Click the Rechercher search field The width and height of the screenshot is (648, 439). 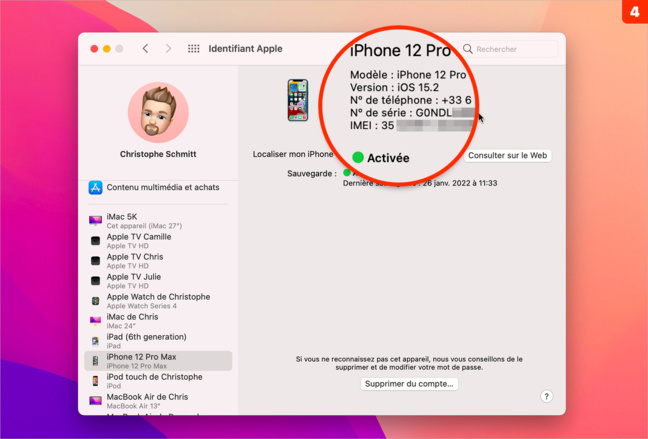[508, 49]
